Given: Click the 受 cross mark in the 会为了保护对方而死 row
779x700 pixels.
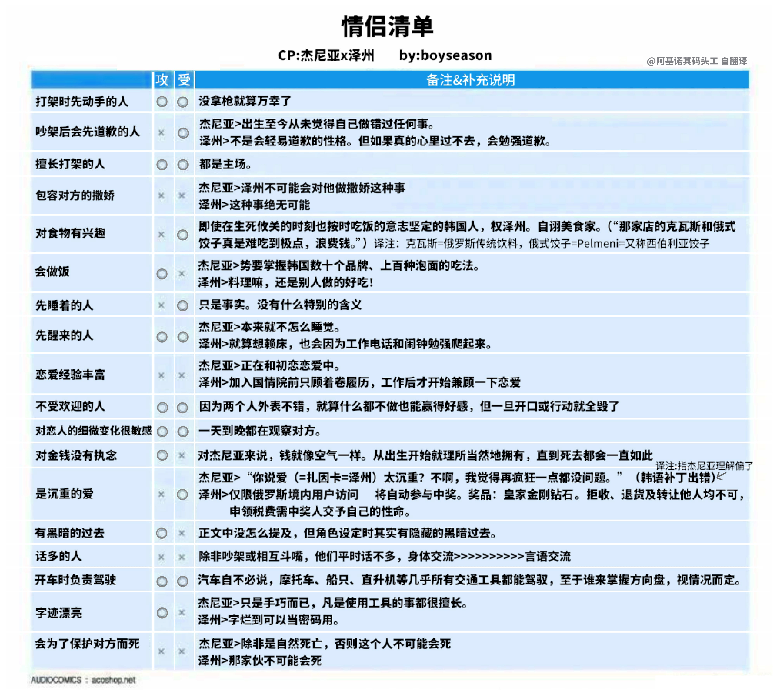Looking at the screenshot, I should (x=182, y=651).
